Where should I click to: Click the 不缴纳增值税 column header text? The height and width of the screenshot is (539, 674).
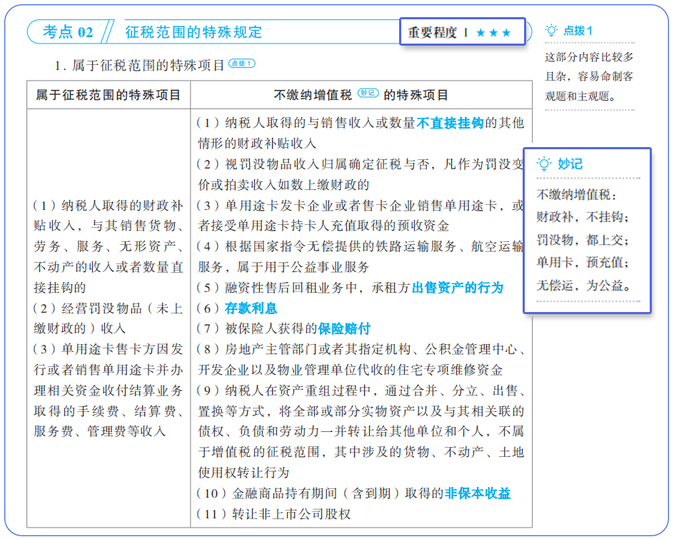311,95
